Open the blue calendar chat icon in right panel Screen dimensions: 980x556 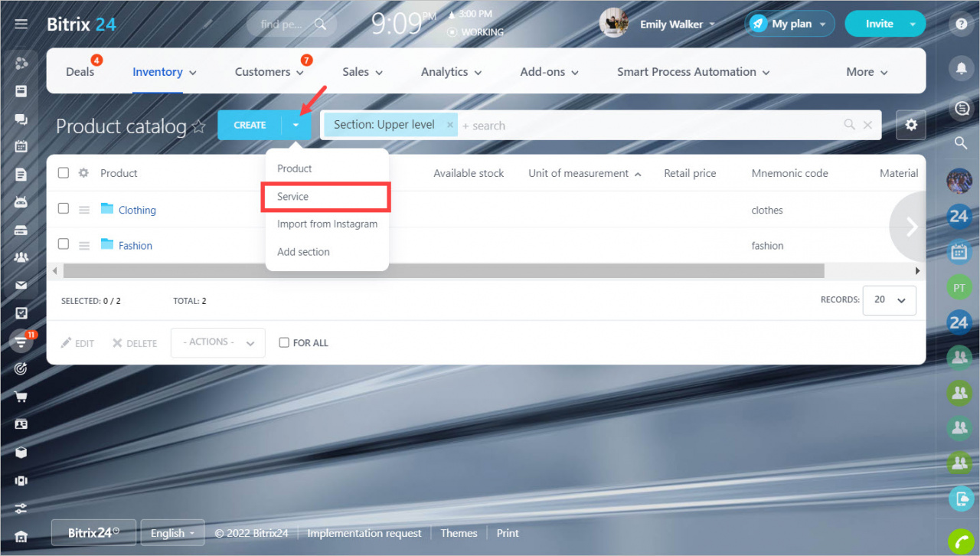[x=959, y=251]
